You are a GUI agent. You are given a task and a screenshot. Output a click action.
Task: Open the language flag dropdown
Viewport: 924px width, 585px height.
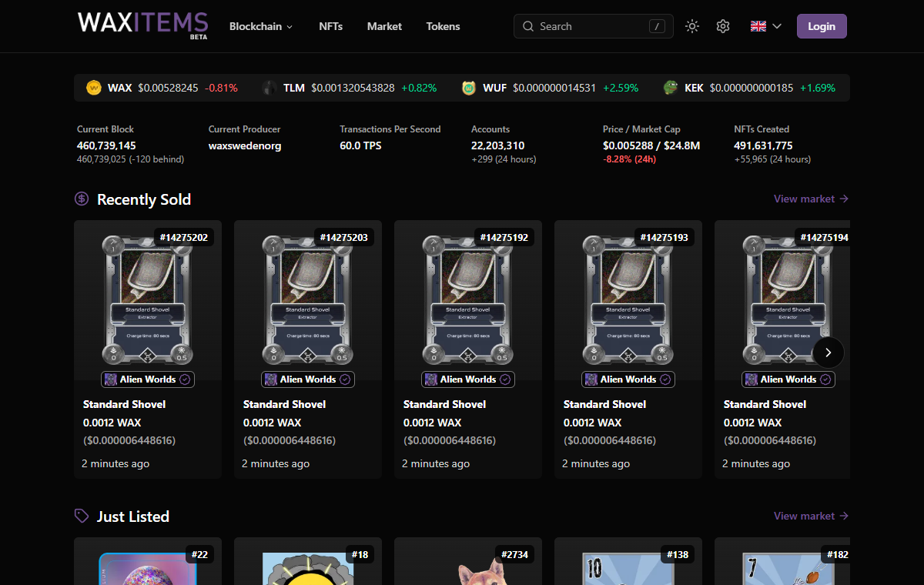tap(766, 26)
